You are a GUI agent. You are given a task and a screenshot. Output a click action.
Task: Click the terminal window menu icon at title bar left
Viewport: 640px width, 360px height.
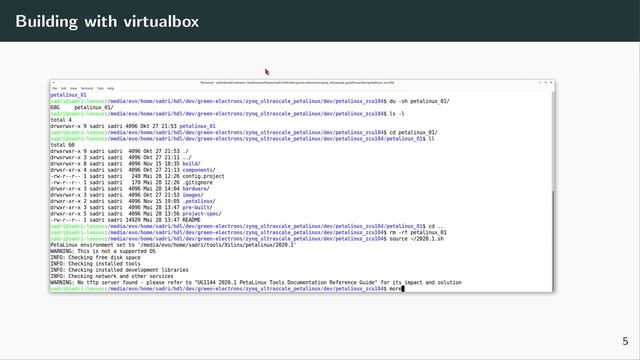[53, 82]
